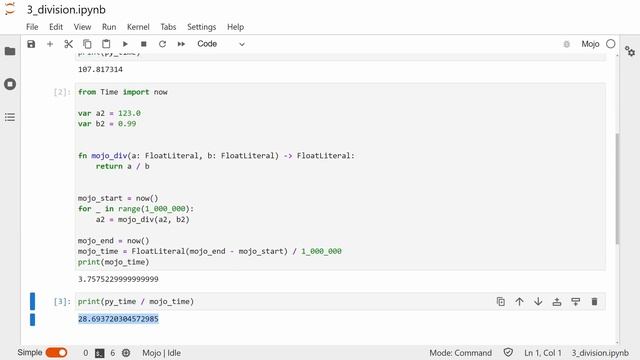Insert a cell above cell 3
The width and height of the screenshot is (640, 360).
point(557,302)
